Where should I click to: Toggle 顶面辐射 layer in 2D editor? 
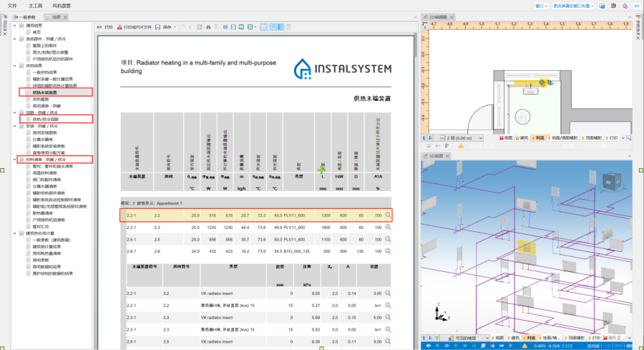591,138
